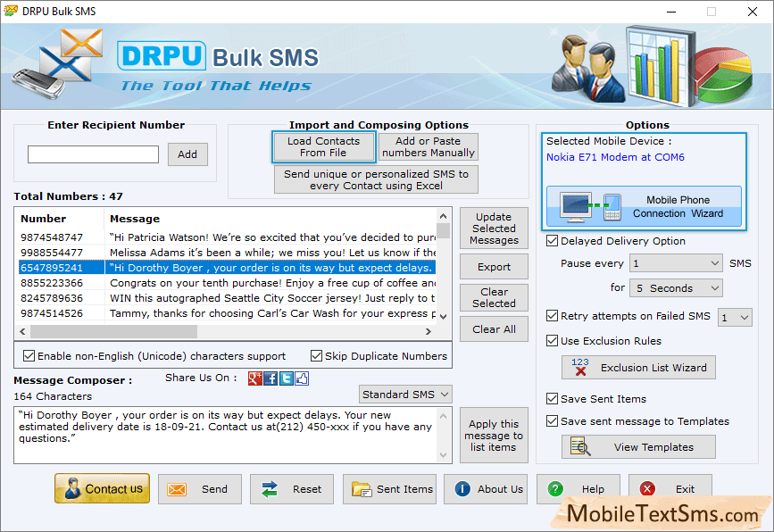Select the row with number 9988554477
Screen dimensions: 774x532
(x=227, y=253)
